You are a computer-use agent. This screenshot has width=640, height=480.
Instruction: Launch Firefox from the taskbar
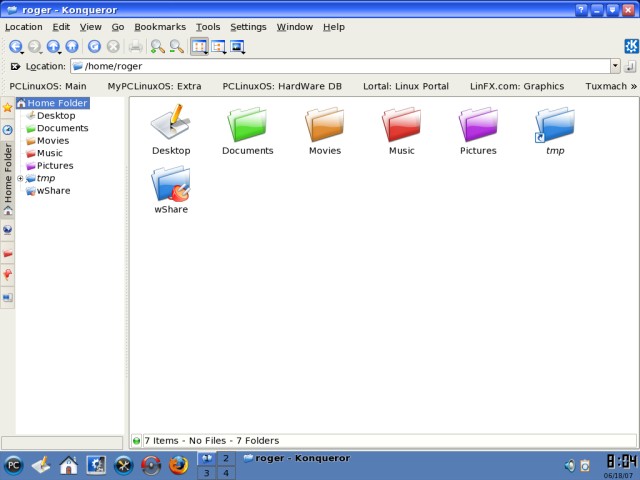(178, 465)
